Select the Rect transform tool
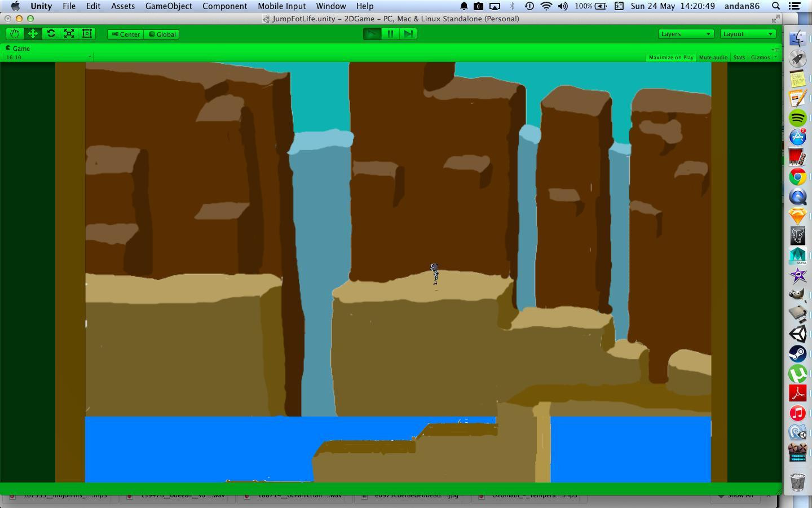Viewport: 812px width, 508px height. pos(87,34)
